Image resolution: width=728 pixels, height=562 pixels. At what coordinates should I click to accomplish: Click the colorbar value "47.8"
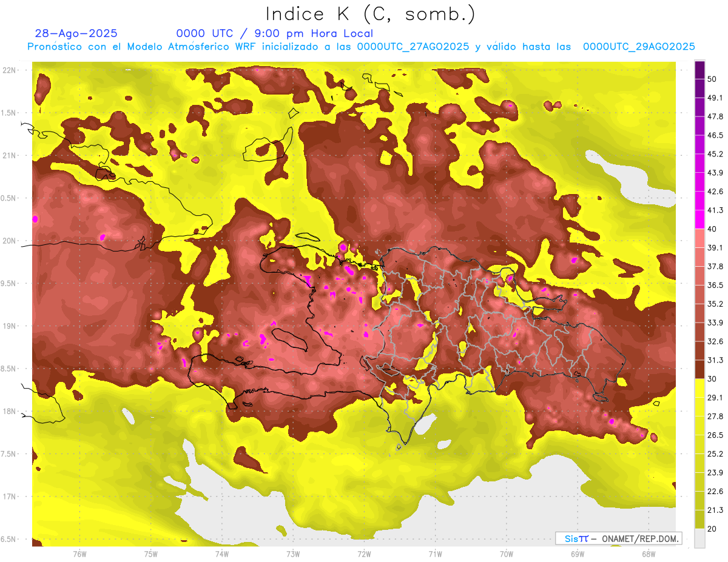pyautogui.click(x=715, y=116)
